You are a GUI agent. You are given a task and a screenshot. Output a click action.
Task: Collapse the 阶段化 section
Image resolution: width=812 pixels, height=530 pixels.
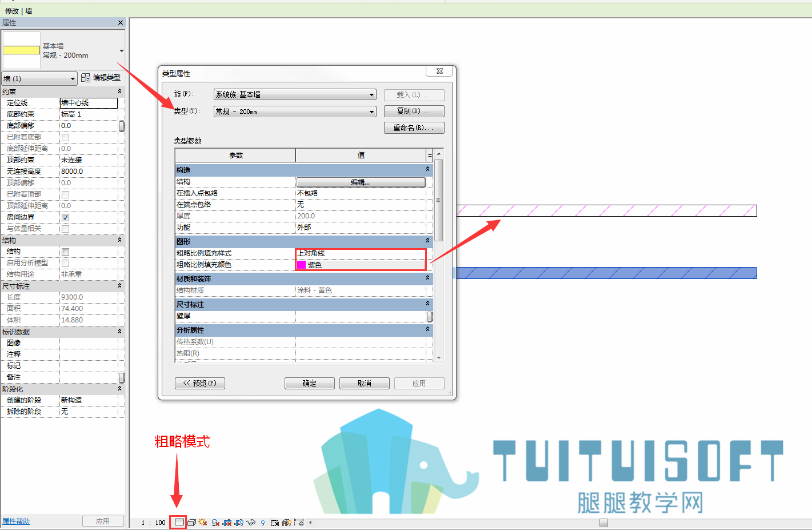tap(119, 389)
